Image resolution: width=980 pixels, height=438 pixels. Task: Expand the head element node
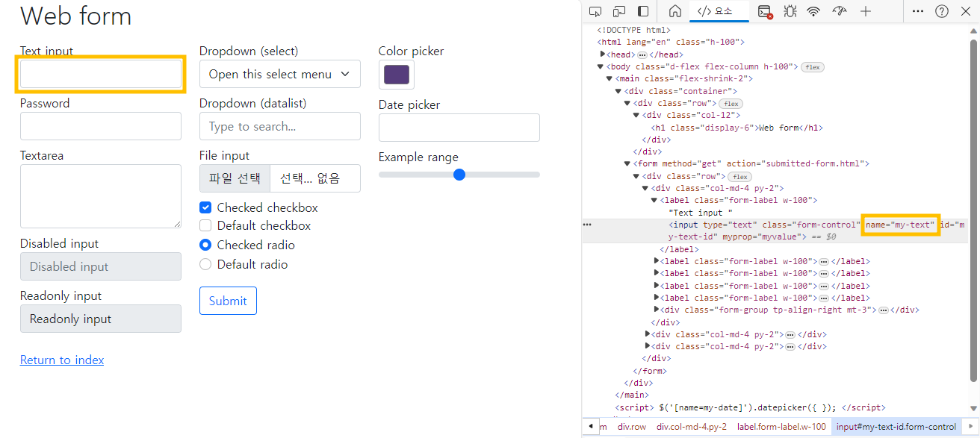pos(603,55)
